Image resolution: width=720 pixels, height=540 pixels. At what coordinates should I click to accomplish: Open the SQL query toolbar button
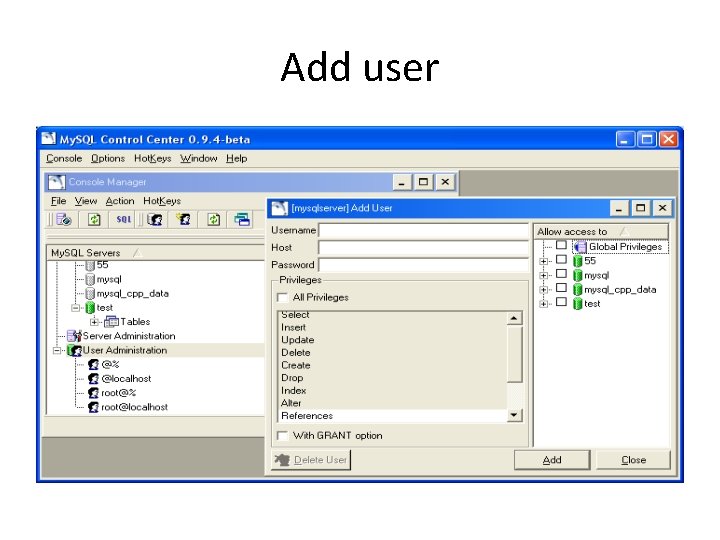coord(124,219)
